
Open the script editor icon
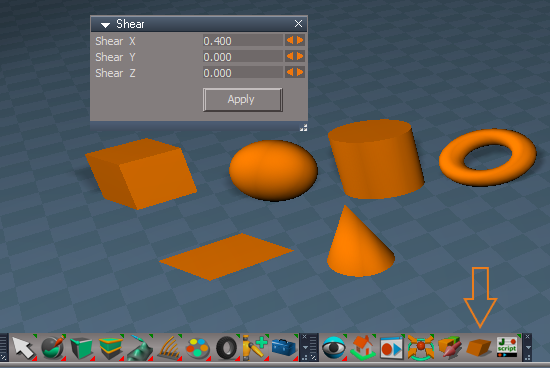pyautogui.click(x=507, y=347)
